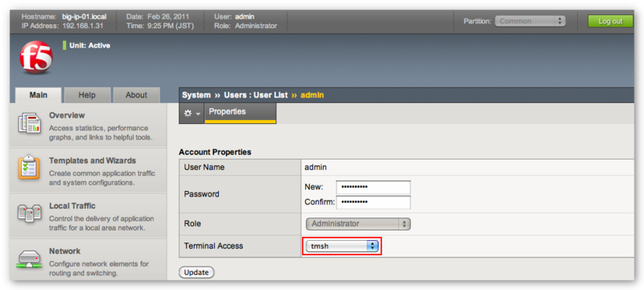Screen dimensions: 644x290
Task: Click the Update button
Action: [x=196, y=272]
